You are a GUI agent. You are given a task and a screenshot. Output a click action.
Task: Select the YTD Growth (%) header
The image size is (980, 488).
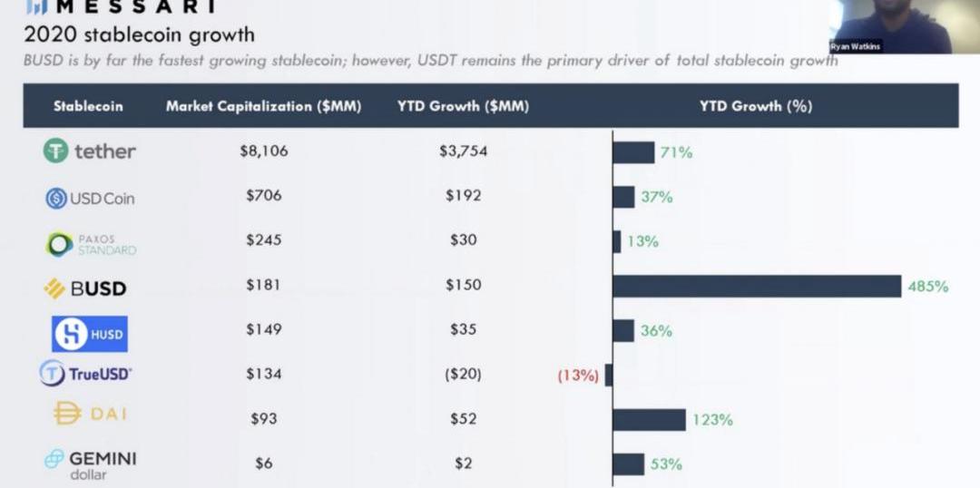755,106
